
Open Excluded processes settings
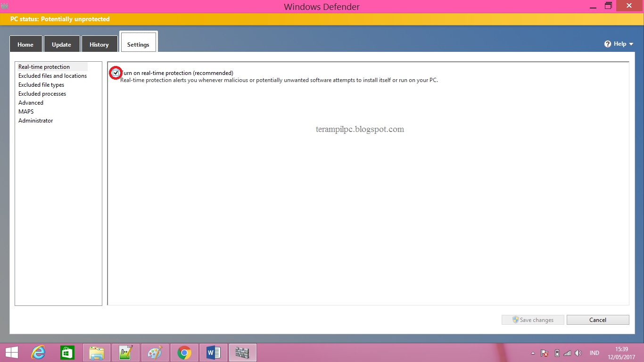point(42,94)
